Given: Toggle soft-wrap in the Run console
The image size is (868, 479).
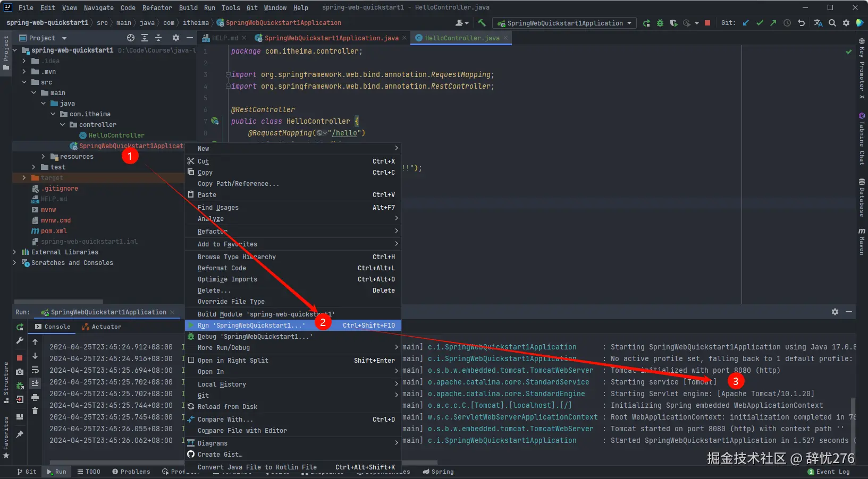Looking at the screenshot, I should pos(35,370).
